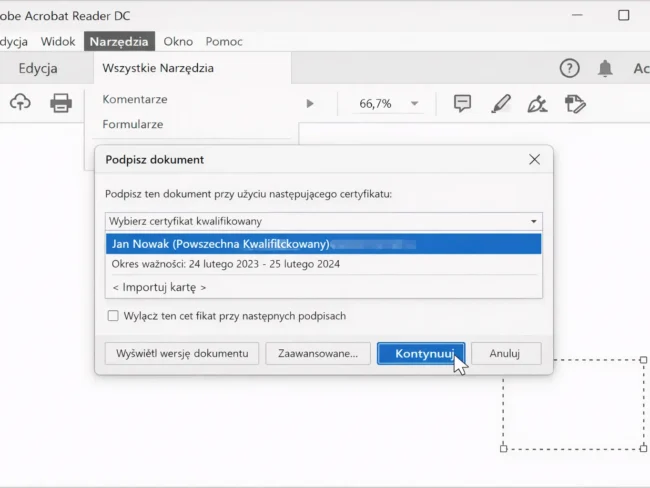The image size is (650, 488).
Task: Select the highlighter pen tool
Action: click(501, 103)
